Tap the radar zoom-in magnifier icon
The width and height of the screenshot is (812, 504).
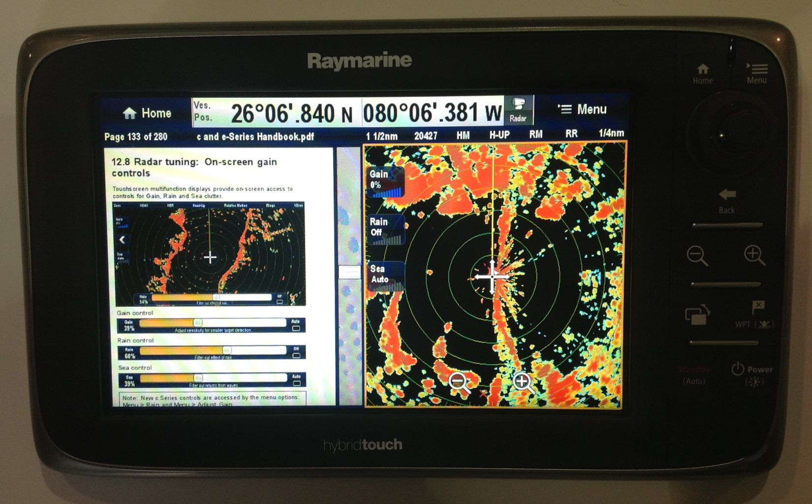click(x=523, y=382)
